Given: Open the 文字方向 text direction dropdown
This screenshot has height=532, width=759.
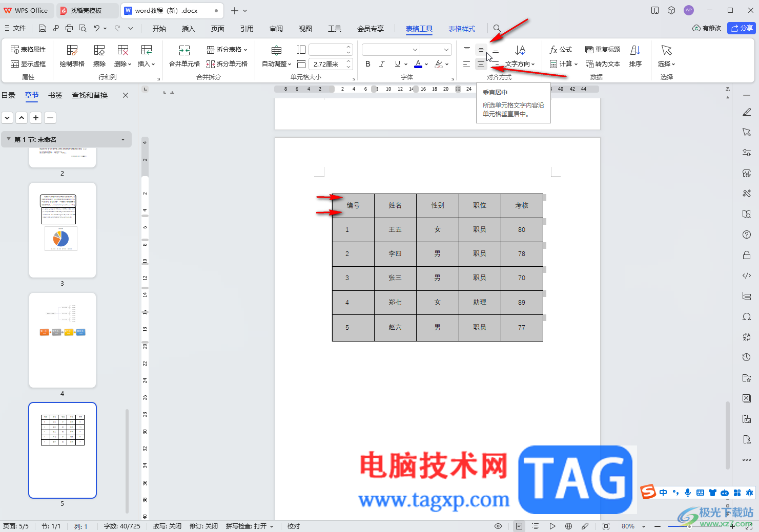Looking at the screenshot, I should 520,56.
